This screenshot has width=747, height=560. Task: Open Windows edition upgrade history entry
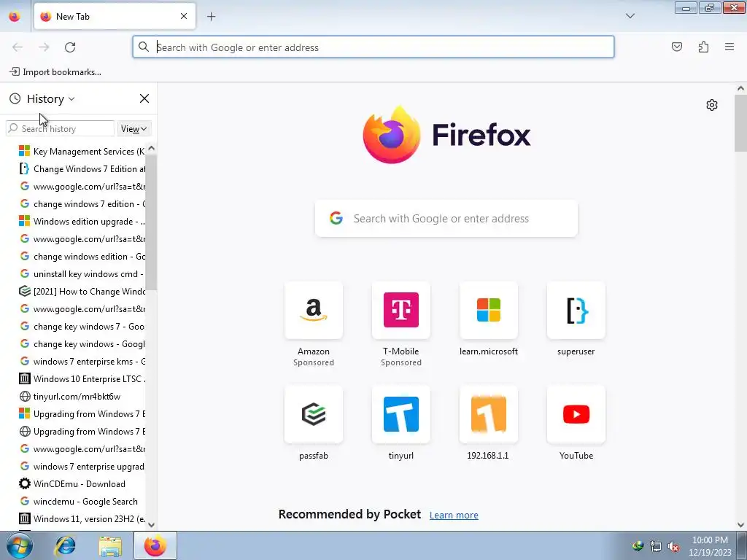tap(81, 222)
